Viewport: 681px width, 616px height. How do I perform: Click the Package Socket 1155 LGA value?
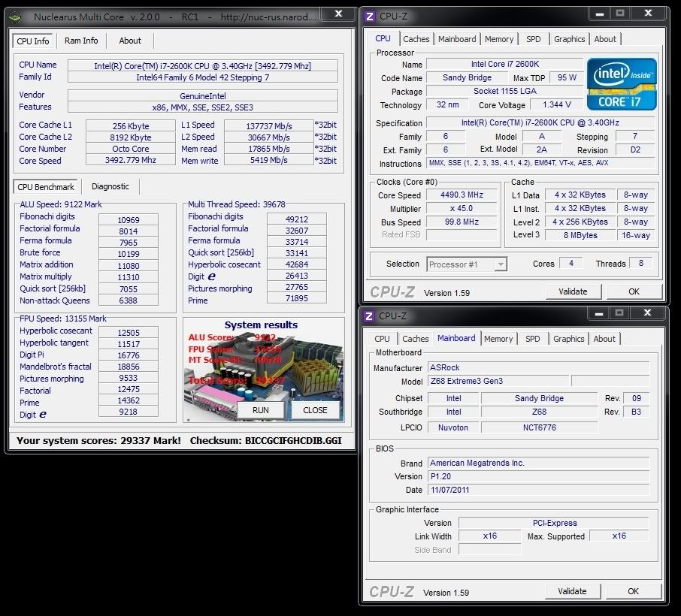coord(504,91)
